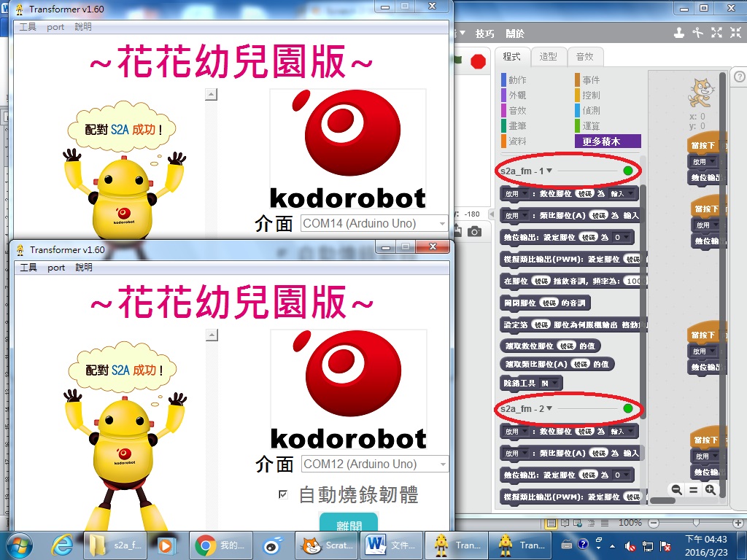747x560 pixels.
Task: Open 啟用 dropdown of first 數位腳位 block
Action: (516, 194)
